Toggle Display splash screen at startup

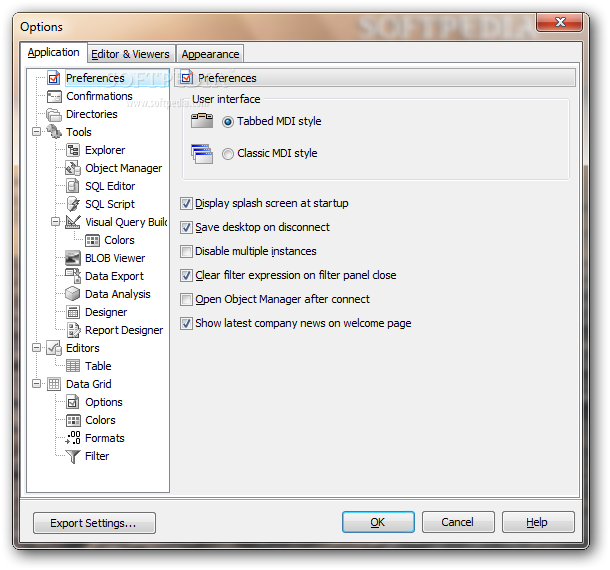click(186, 203)
